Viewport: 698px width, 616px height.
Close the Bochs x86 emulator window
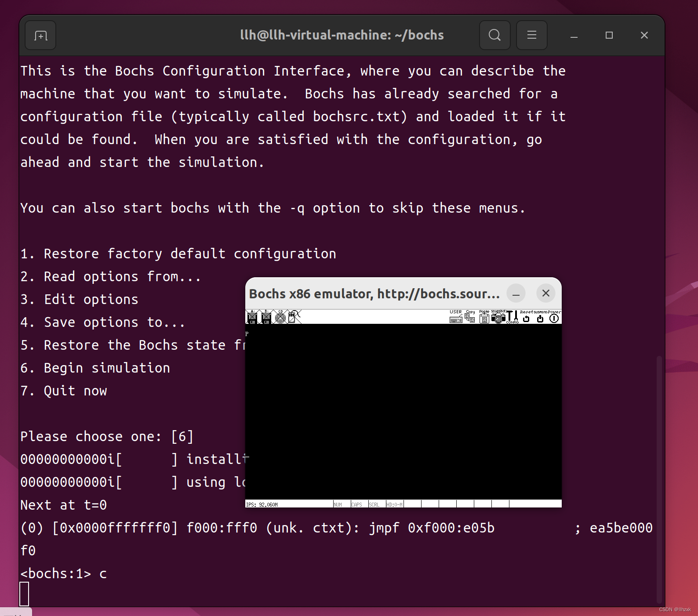(x=546, y=293)
